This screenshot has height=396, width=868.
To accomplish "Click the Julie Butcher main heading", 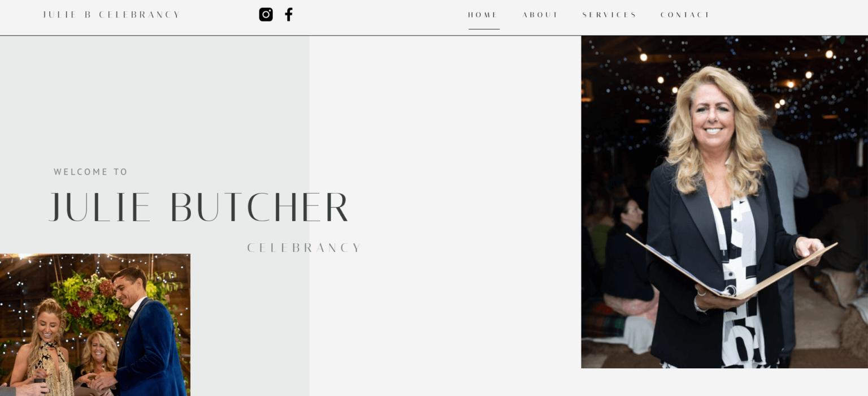I will tap(199, 208).
